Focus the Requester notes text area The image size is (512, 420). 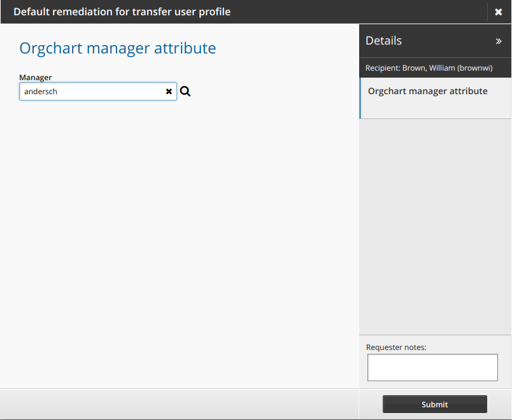point(432,367)
